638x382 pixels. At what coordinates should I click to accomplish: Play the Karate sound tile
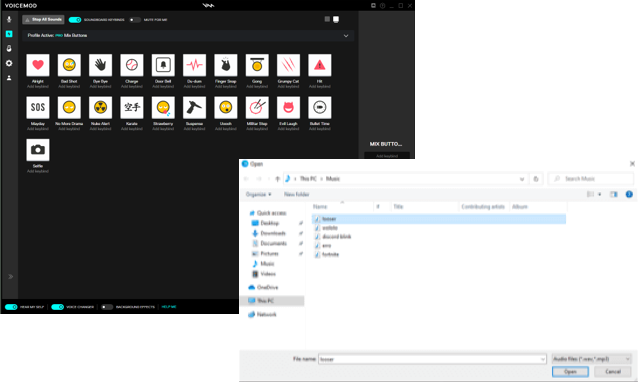coord(132,107)
